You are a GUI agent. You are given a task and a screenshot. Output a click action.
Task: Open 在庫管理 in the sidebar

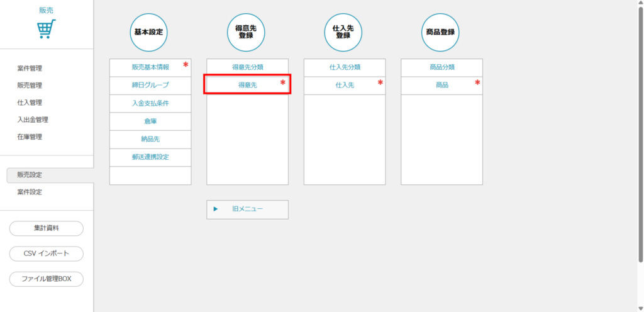[x=30, y=136]
